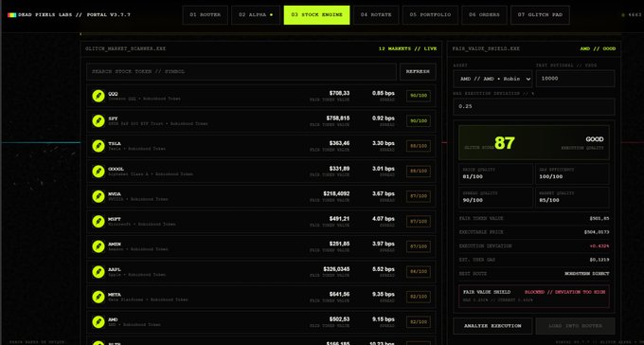Select the SPY symbol text
644x345 pixels.
click(113, 118)
